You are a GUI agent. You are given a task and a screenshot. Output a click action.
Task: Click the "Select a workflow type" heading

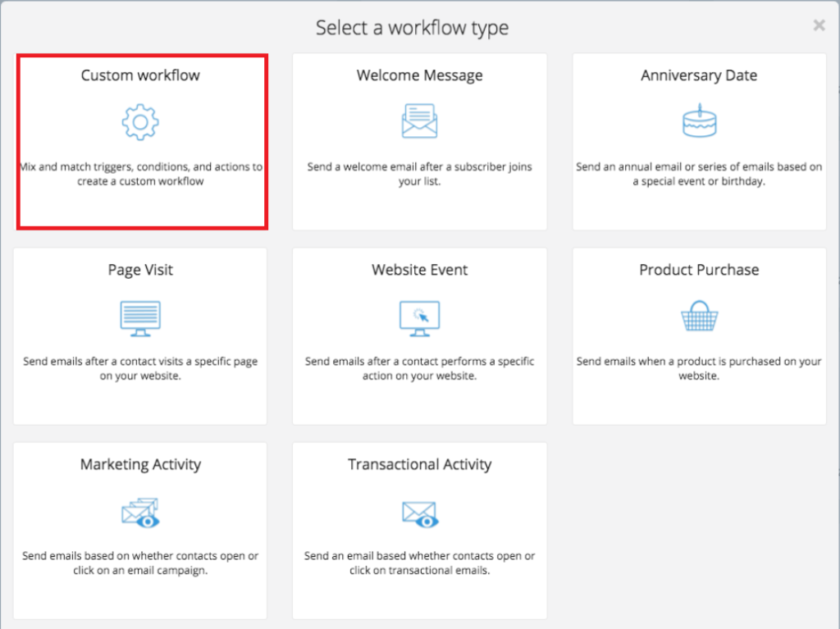tap(412, 28)
